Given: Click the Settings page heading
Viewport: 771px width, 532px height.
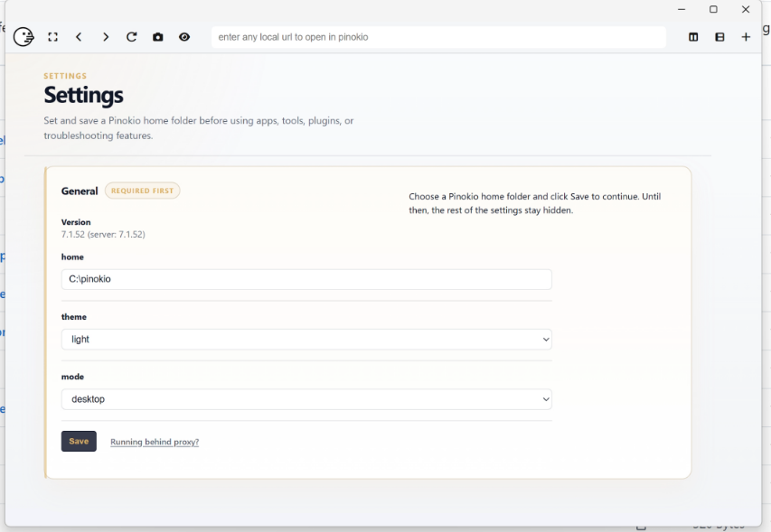Looking at the screenshot, I should tap(83, 95).
